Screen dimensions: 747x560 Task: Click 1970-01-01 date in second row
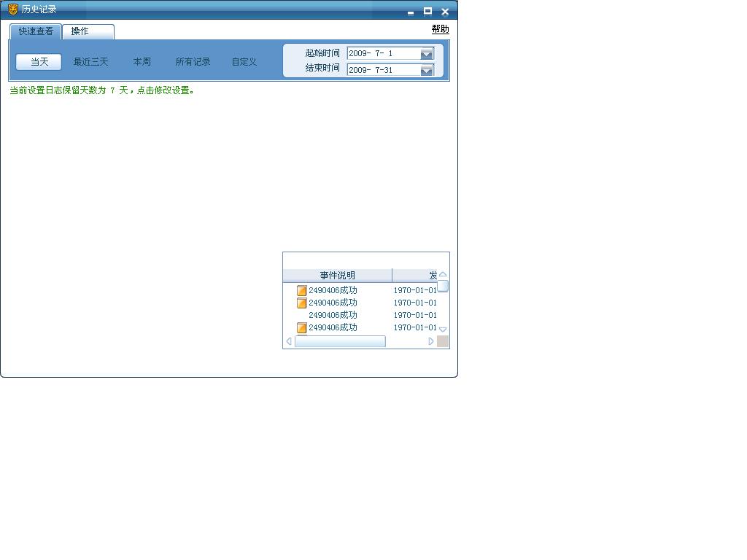tap(415, 303)
